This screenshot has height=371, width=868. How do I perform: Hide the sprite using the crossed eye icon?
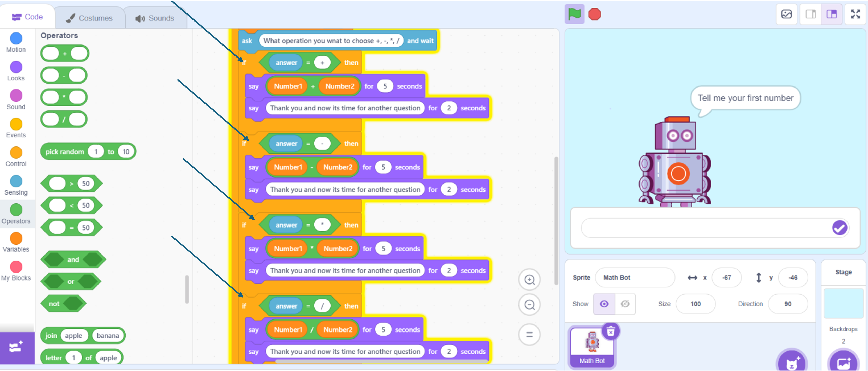(x=625, y=304)
